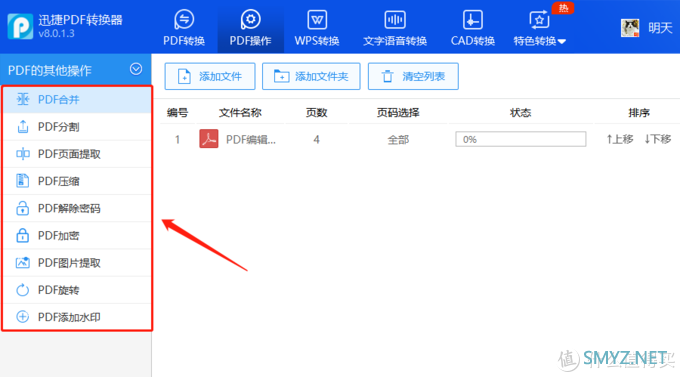This screenshot has width=680, height=377.
Task: Choose PDF页面提取 operation
Action: coord(77,154)
